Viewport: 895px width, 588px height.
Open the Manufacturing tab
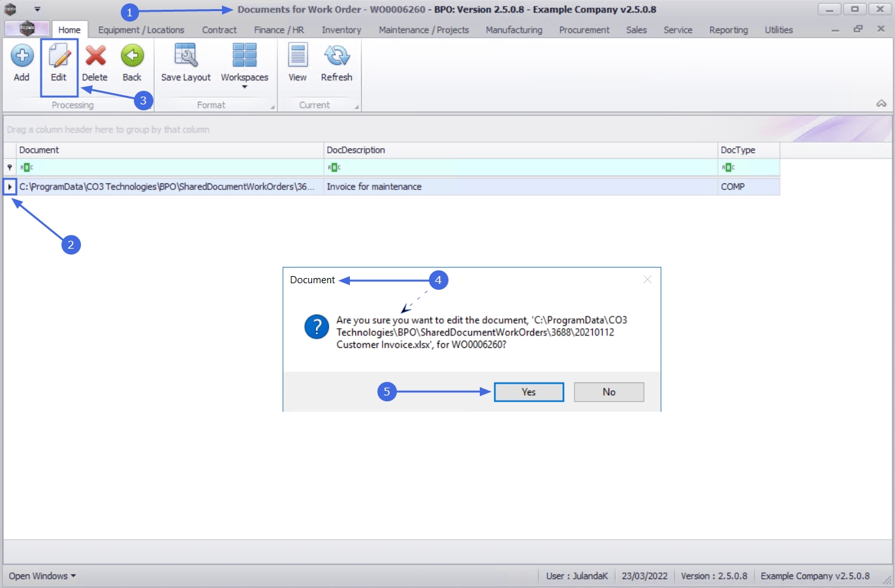[514, 30]
